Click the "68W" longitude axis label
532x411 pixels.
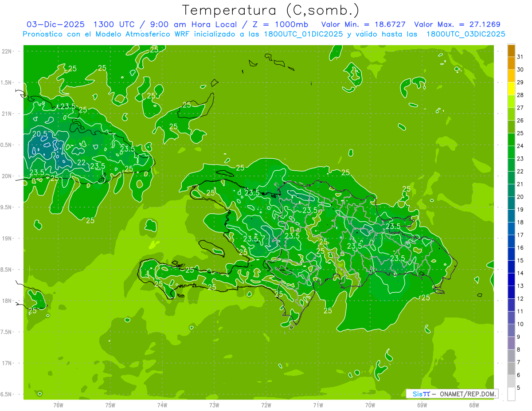[474, 405]
